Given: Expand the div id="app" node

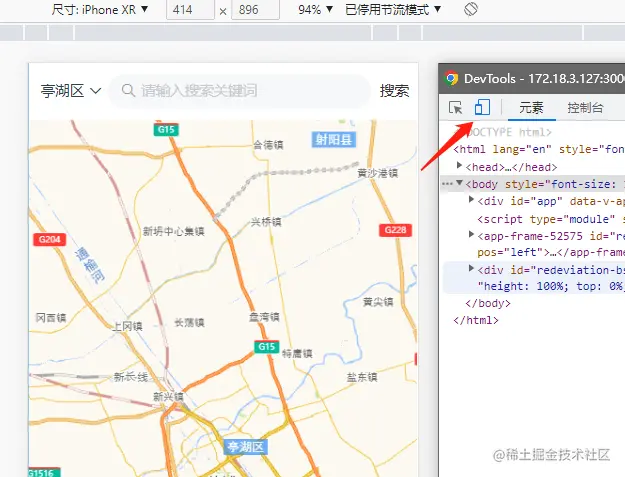Looking at the screenshot, I should pyautogui.click(x=471, y=199).
